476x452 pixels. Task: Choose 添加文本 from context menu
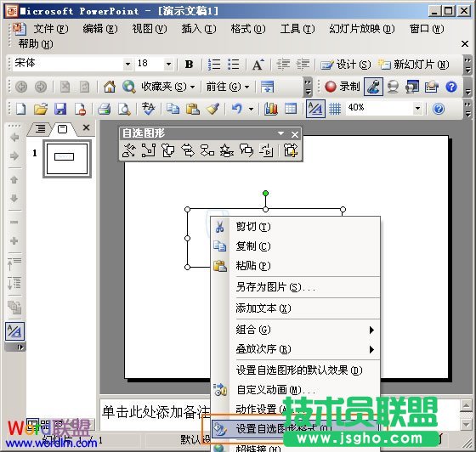pyautogui.click(x=296, y=308)
